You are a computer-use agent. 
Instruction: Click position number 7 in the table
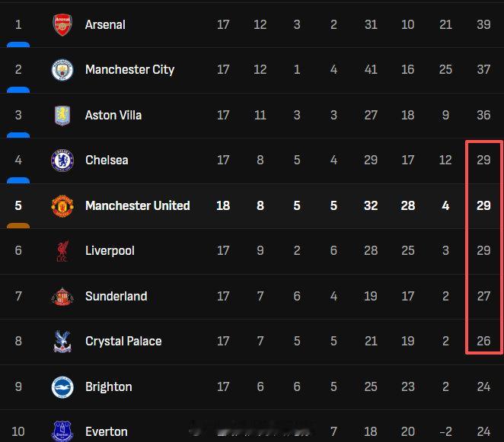click(x=18, y=296)
